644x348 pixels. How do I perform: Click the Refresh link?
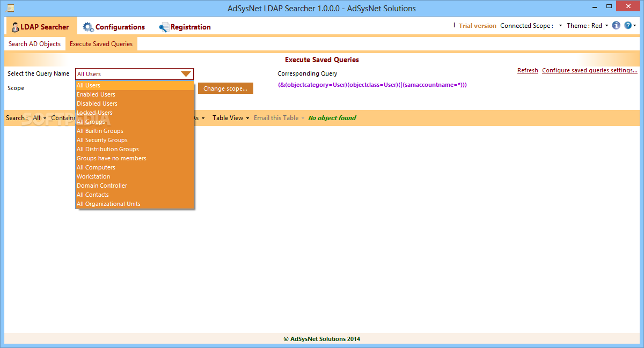[x=528, y=70]
